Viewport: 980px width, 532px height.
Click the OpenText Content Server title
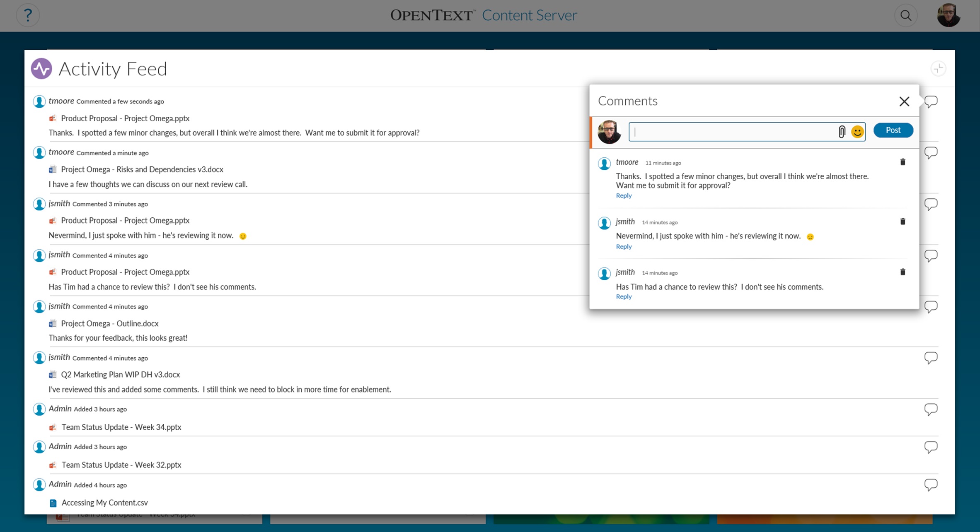484,15
